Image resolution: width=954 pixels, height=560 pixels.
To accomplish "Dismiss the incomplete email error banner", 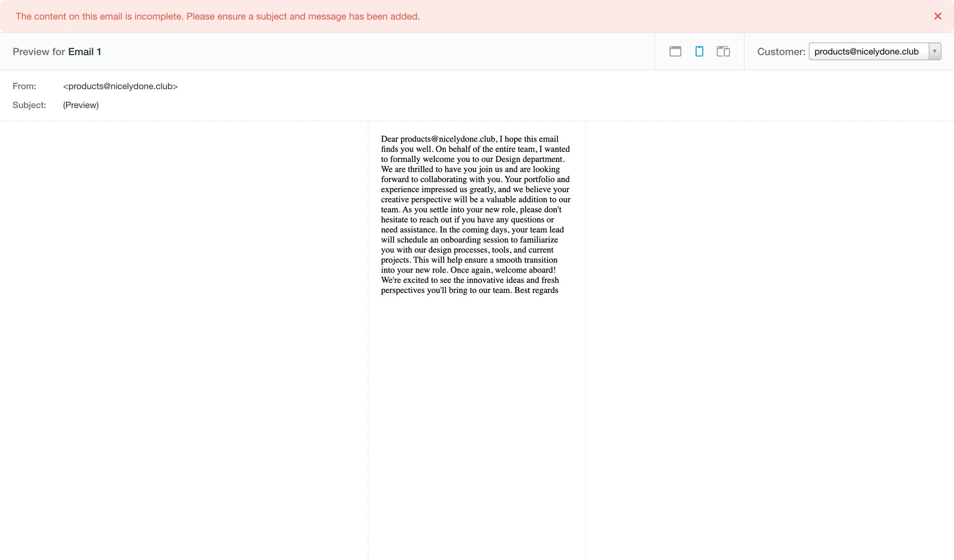I will click(938, 16).
